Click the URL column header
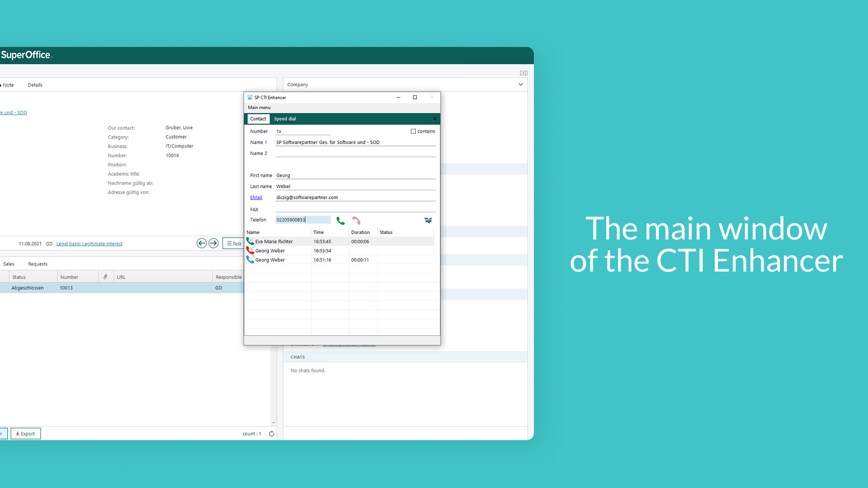868x488 pixels. pos(163,277)
